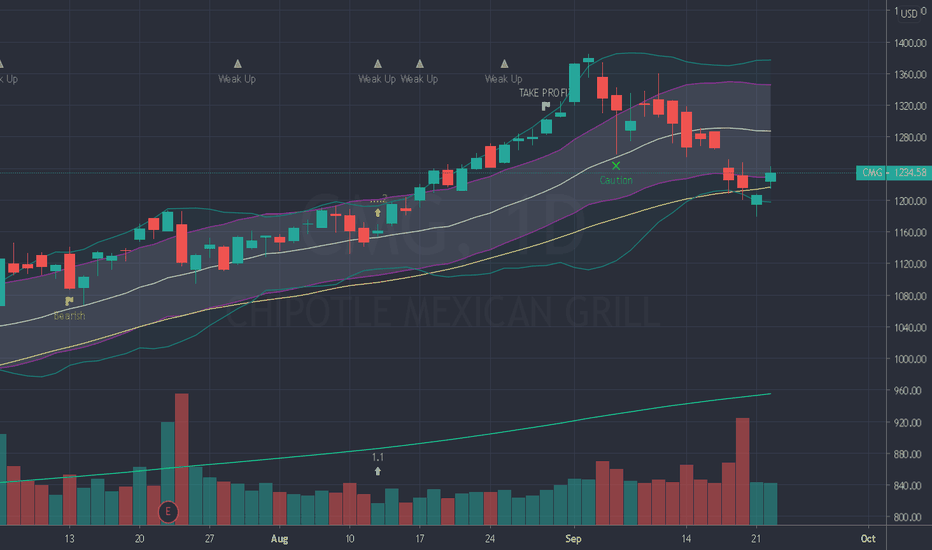Click the Caution text label
This screenshot has height=550, width=932.
click(x=616, y=180)
